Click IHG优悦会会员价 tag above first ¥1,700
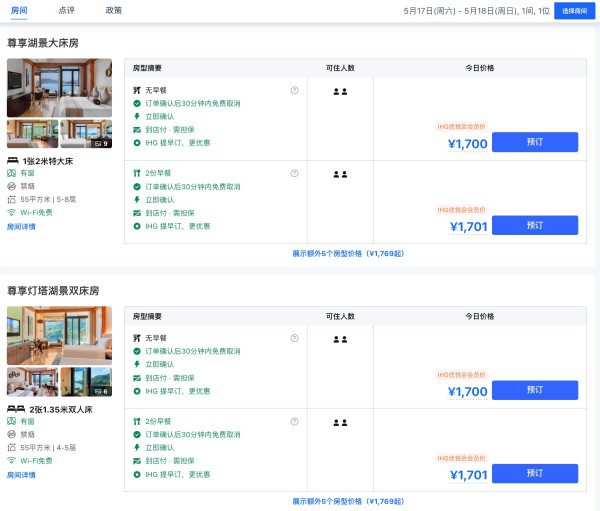 click(461, 127)
